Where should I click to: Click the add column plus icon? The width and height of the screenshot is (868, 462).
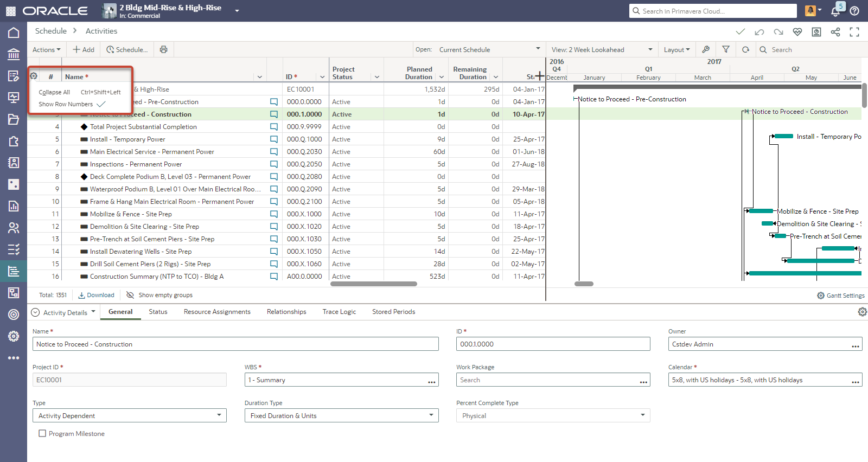pos(539,76)
